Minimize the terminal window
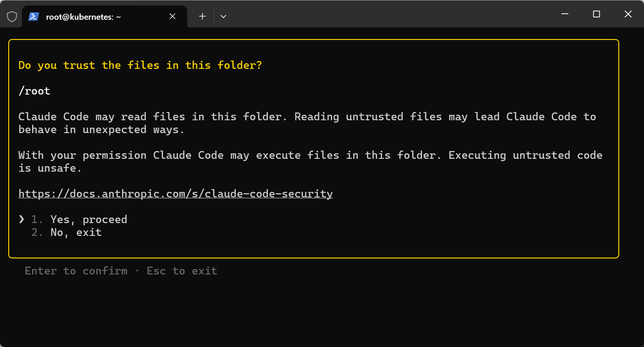644x347 pixels. pyautogui.click(x=565, y=14)
